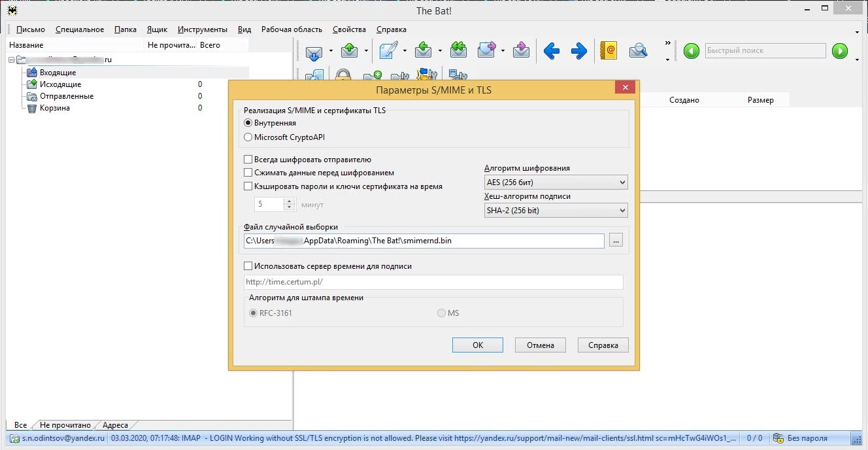Click the key icon next to Без пароля
Screen dimensions: 868x450
[778, 438]
